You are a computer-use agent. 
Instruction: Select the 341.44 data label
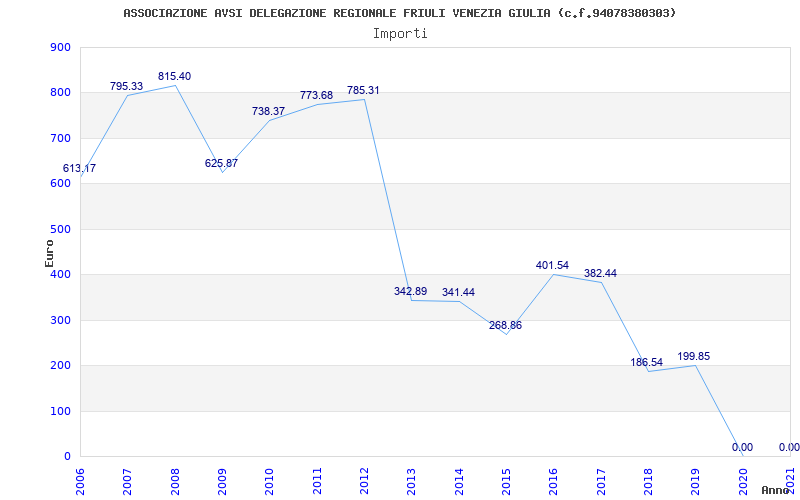[458, 292]
